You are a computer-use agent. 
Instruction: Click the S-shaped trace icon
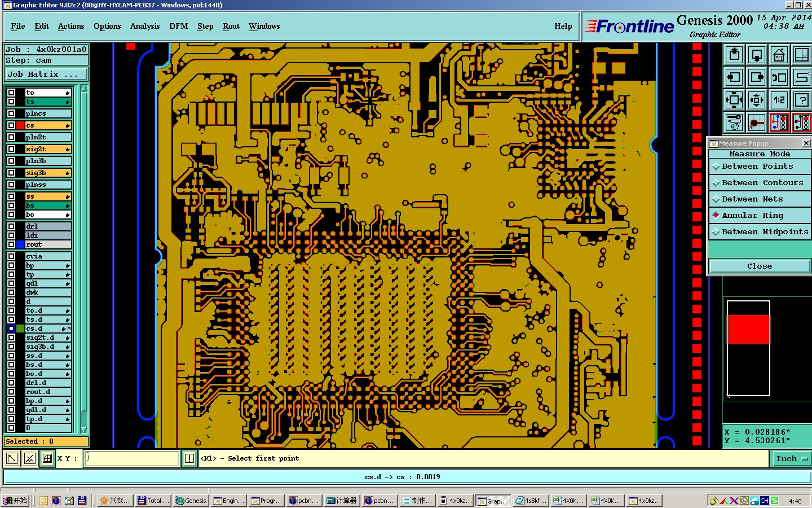point(801,77)
